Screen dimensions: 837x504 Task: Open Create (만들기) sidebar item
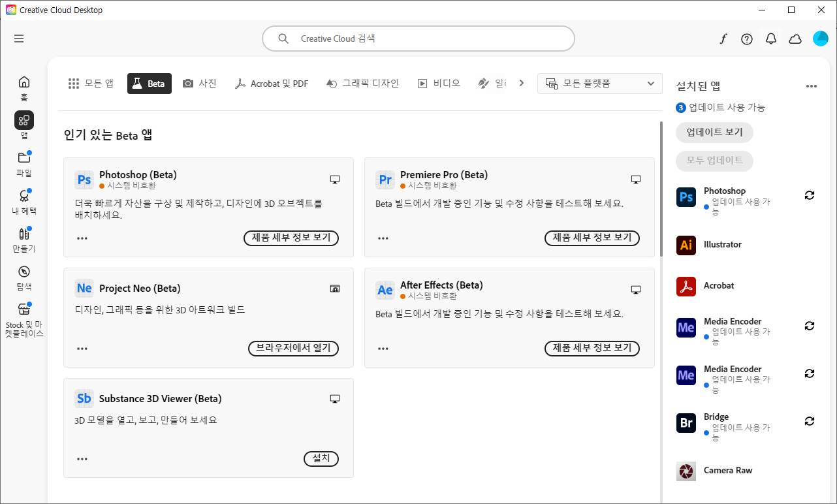(x=24, y=240)
